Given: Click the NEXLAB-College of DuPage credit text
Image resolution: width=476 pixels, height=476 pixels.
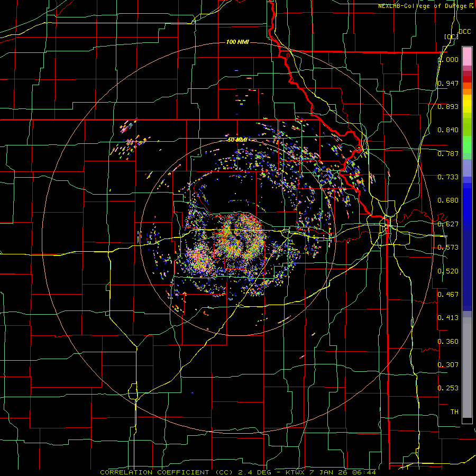Looking at the screenshot, I should point(424,6).
